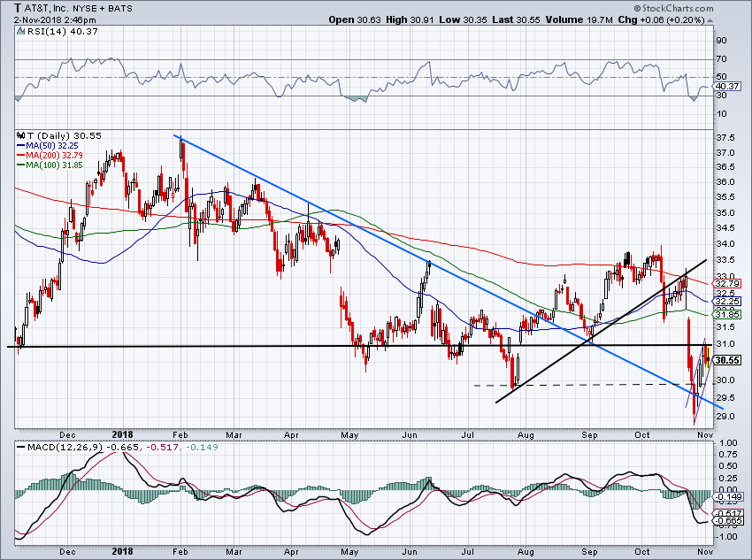Image resolution: width=752 pixels, height=560 pixels.
Task: Click the RSI legend icon
Action: [x=20, y=32]
